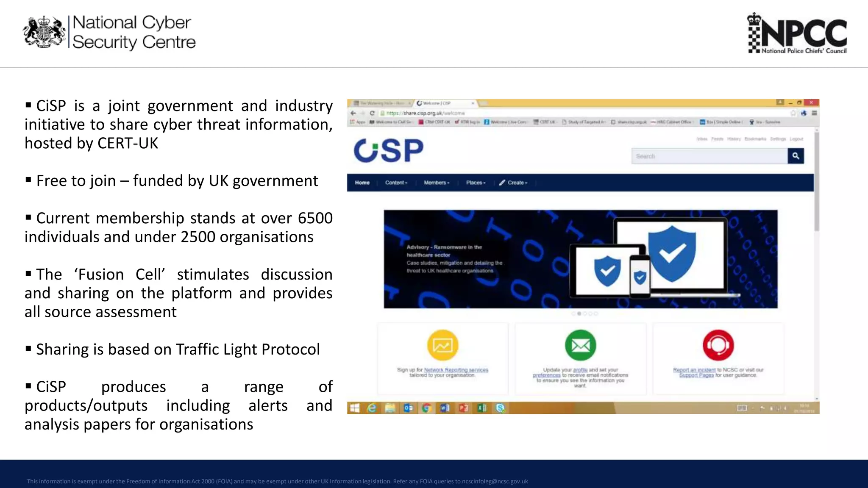The width and height of the screenshot is (868, 488).
Task: Click into the Search input field
Action: (x=709, y=156)
